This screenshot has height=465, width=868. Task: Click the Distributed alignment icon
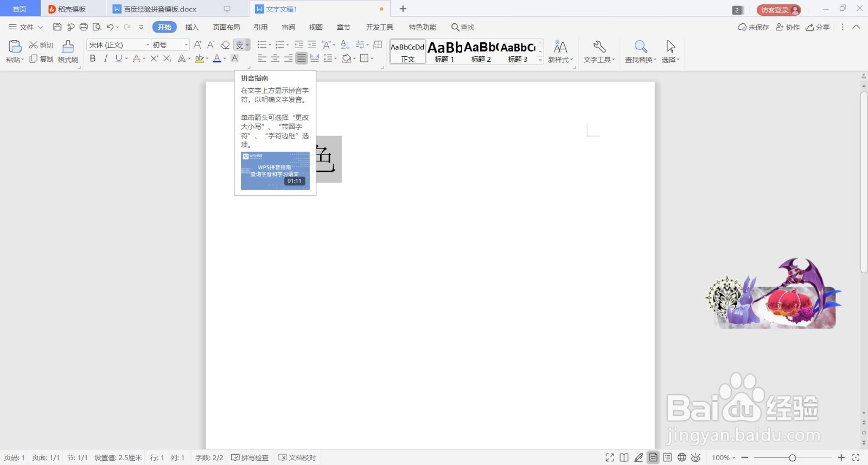pos(315,58)
